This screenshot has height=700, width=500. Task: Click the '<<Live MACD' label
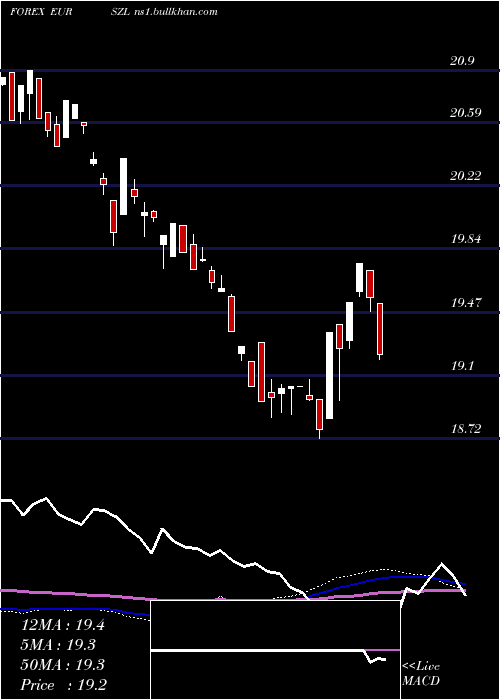pyautogui.click(x=421, y=674)
